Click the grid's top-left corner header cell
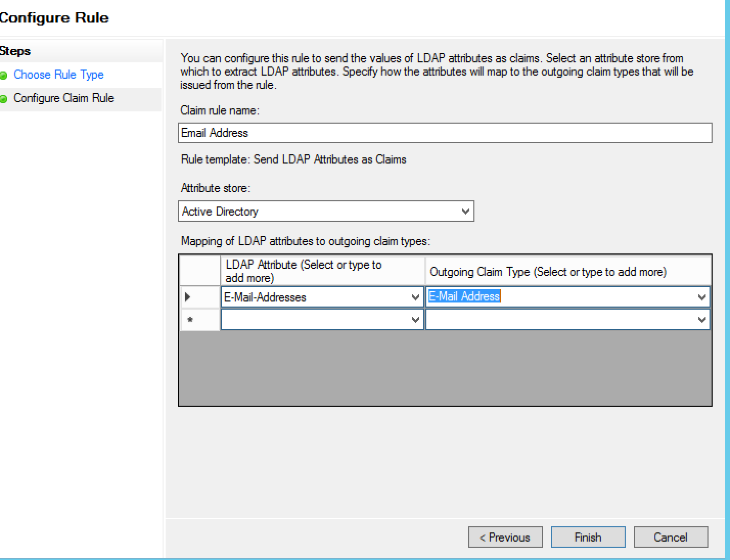Image resolution: width=730 pixels, height=560 pixels. point(200,271)
